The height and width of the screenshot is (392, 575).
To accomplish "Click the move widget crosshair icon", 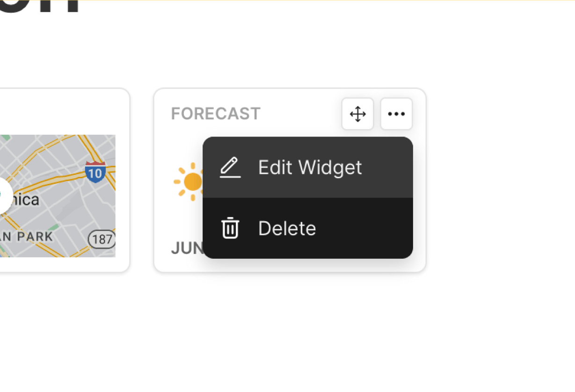I will tap(357, 114).
